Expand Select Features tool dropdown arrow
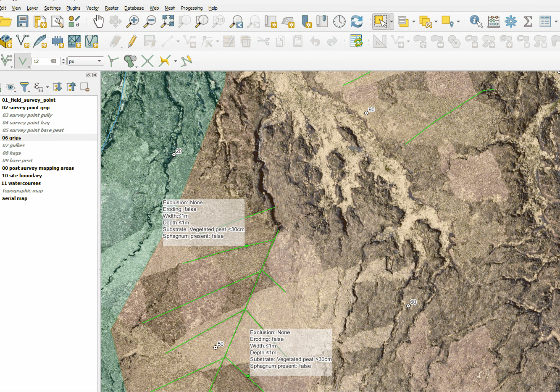The height and width of the screenshot is (392, 560). click(392, 21)
